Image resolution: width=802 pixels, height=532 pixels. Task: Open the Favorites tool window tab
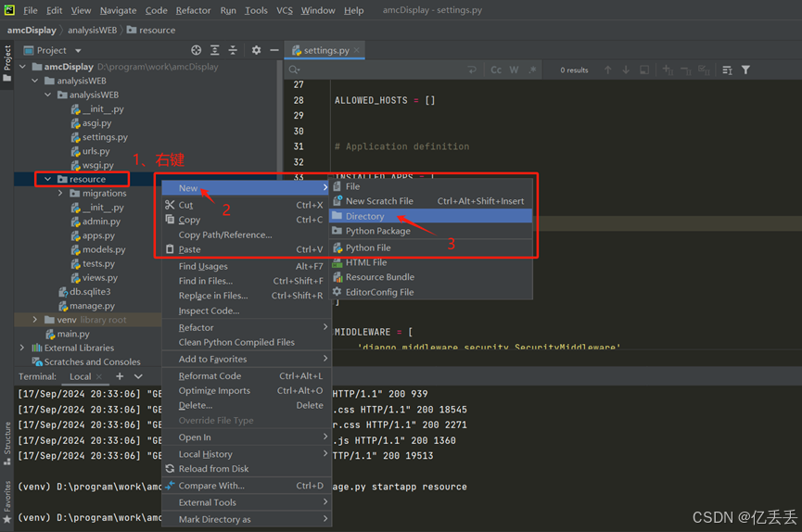tap(7, 501)
